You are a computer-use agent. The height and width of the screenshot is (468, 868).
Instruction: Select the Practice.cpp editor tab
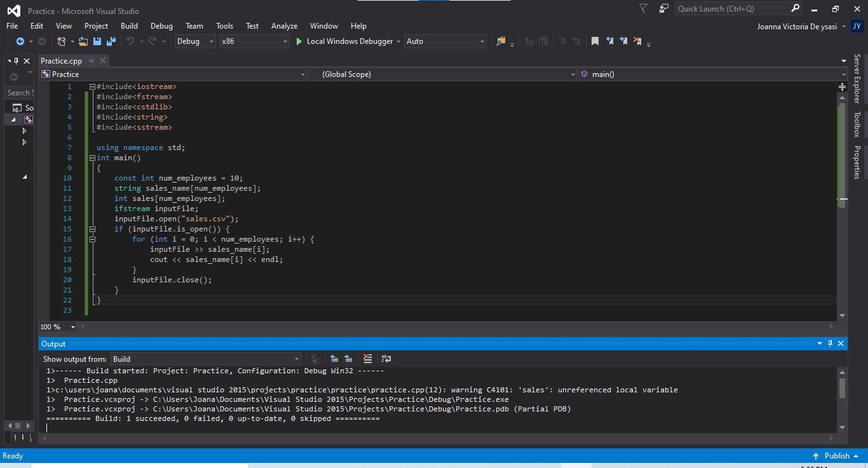click(62, 61)
